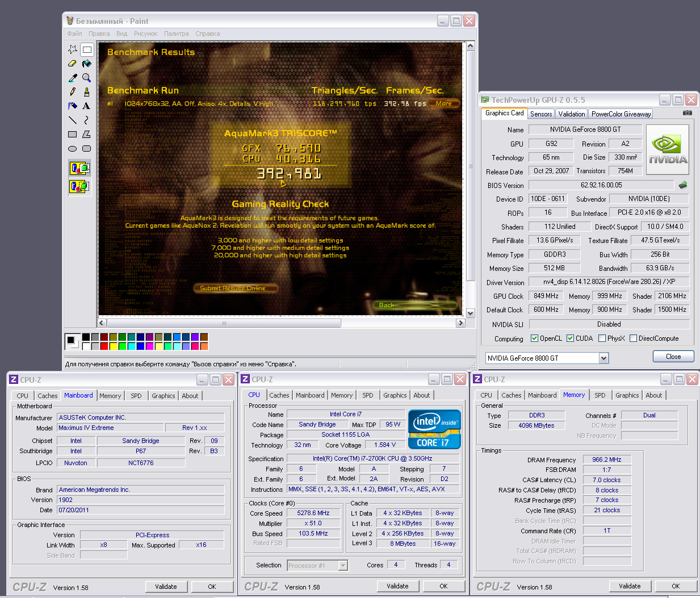
Task: Open SPD tab in the middle CPU-Z window
Action: tap(368, 395)
